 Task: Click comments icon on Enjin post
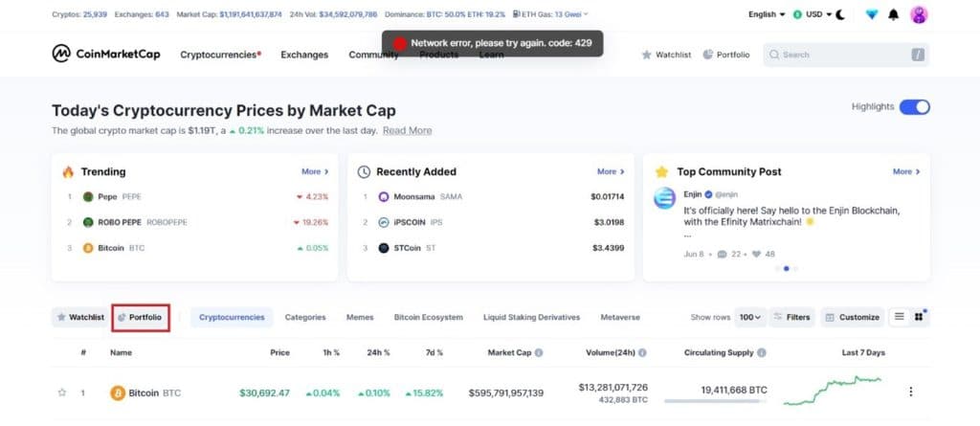pos(723,254)
